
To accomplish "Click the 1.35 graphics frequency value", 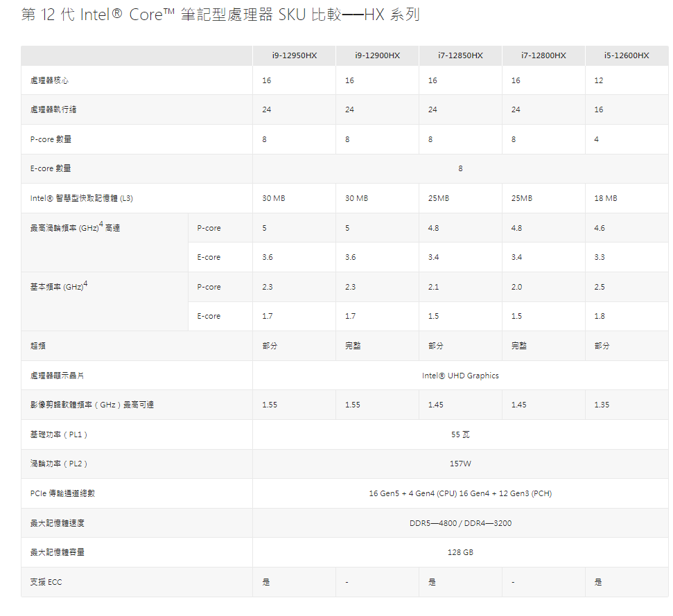I will 602,405.
